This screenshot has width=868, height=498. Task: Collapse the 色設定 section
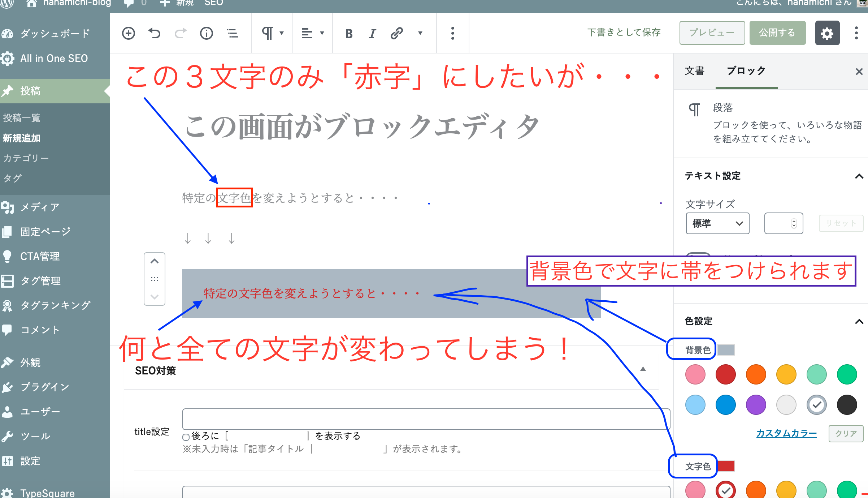tap(859, 322)
